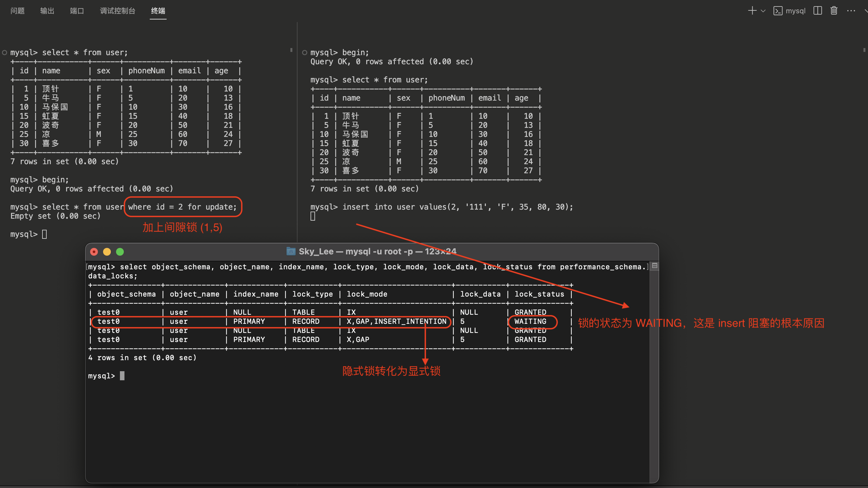Open the 调试控制台 tab
868x488 pixels.
[x=117, y=11]
